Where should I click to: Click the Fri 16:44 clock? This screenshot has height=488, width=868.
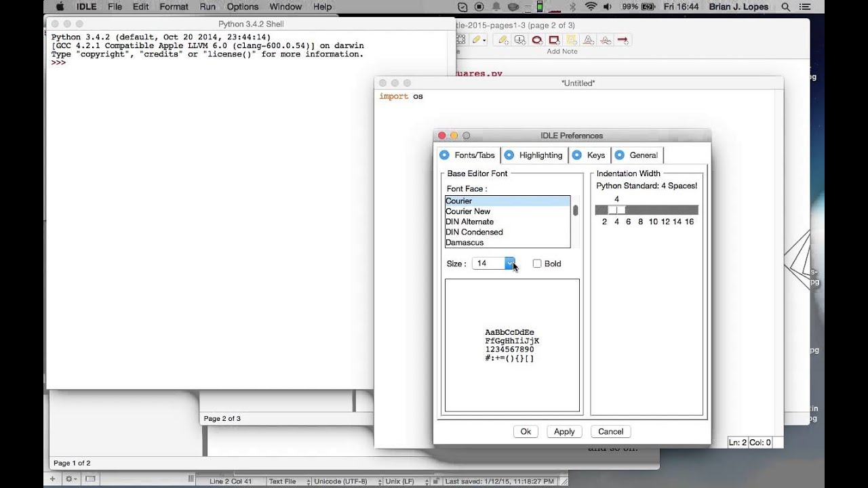681,7
